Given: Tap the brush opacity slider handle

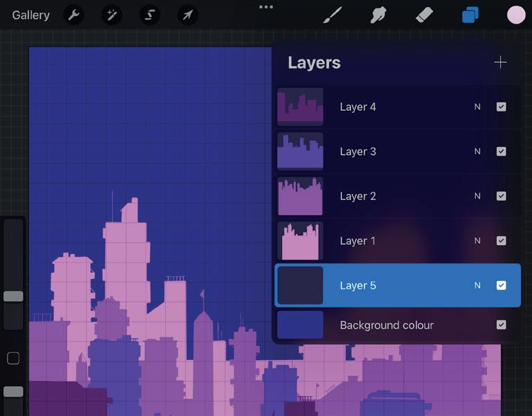Looking at the screenshot, I should pos(13,392).
